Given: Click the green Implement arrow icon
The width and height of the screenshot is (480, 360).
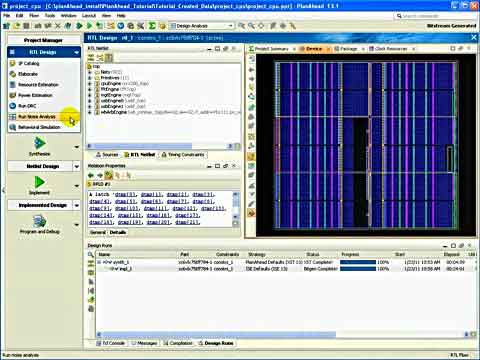Looking at the screenshot, I should tap(40, 182).
